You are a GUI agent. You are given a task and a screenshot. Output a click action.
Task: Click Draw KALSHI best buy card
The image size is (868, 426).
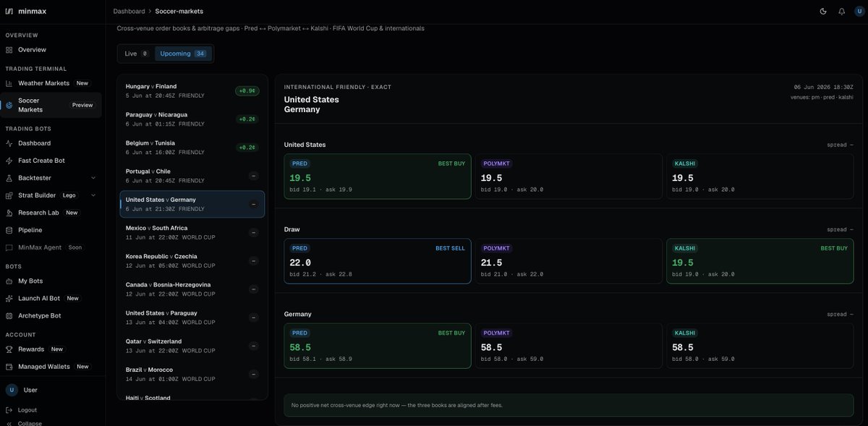tap(759, 261)
